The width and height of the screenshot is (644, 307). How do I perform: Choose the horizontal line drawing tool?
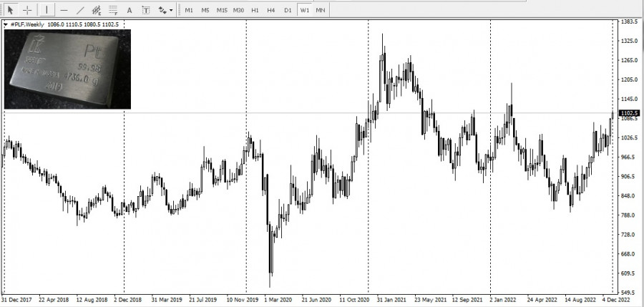(64, 10)
